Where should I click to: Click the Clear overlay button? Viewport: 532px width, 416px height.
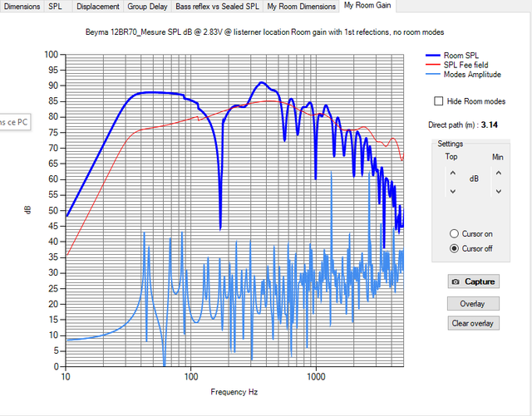473,323
